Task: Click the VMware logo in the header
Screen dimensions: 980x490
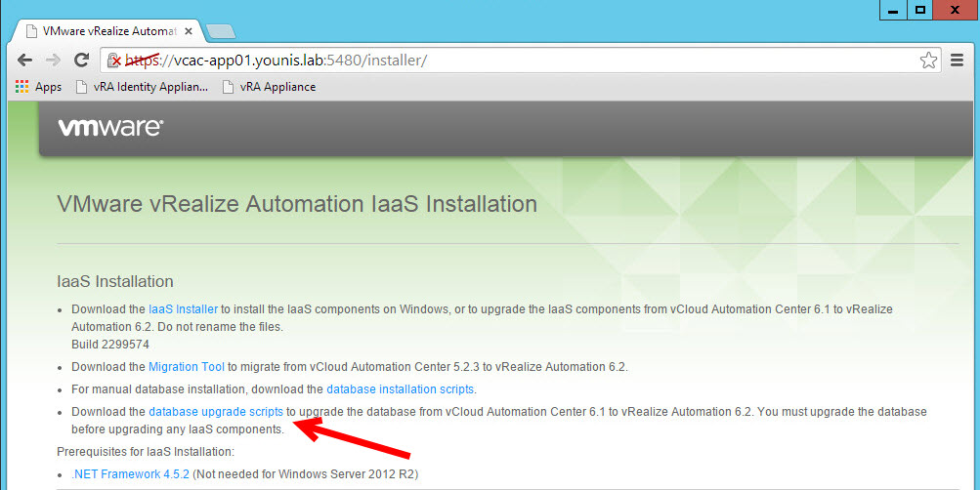Action: [110, 128]
